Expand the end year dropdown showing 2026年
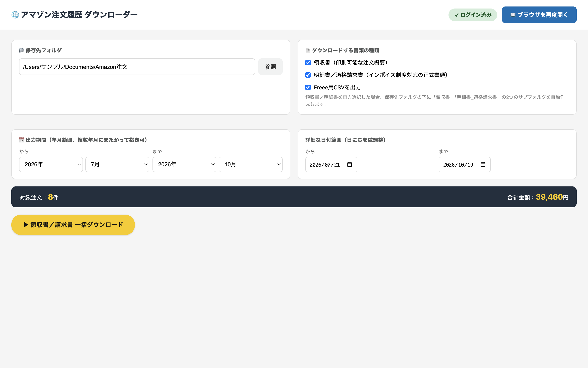Screen dimensions: 588x368 pyautogui.click(x=184, y=165)
